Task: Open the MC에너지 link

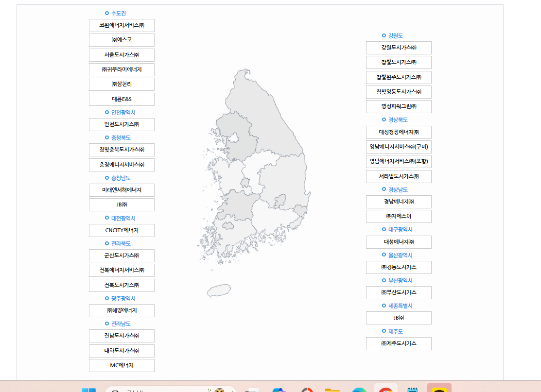Action: pyautogui.click(x=122, y=365)
